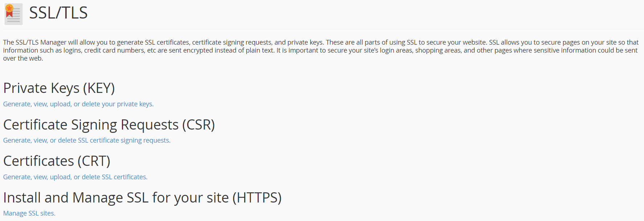This screenshot has height=221, width=644.
Task: Click the 'over the web.' description line
Action: (x=23, y=58)
